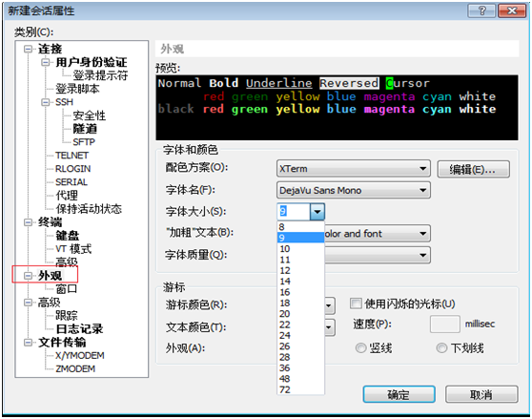Click the 确定 button
The image size is (532, 419).
(x=399, y=394)
